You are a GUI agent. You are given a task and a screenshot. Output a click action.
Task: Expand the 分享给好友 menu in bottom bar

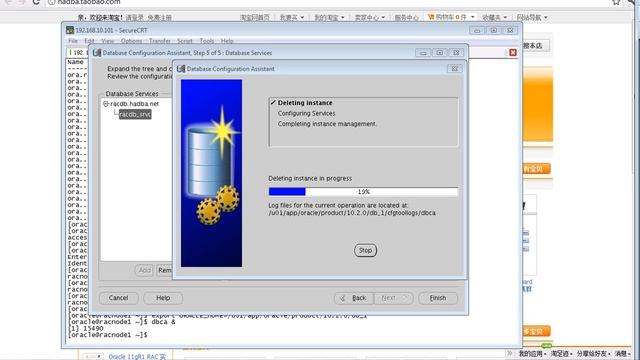tap(593, 353)
